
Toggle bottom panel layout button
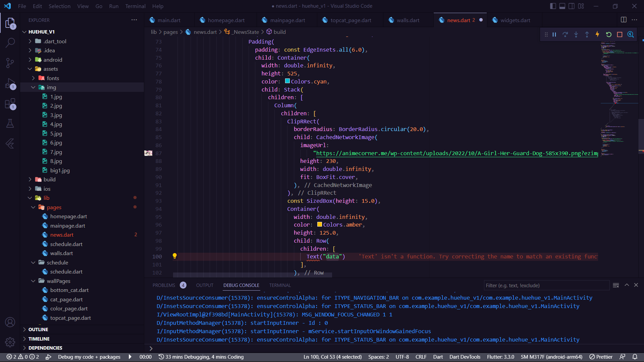pyautogui.click(x=562, y=6)
